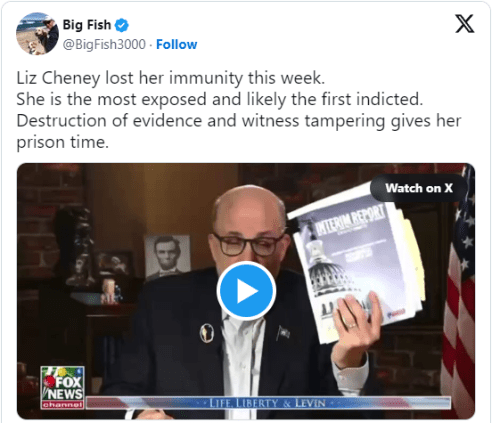Click the X logo in the tweet corner

pos(464,24)
